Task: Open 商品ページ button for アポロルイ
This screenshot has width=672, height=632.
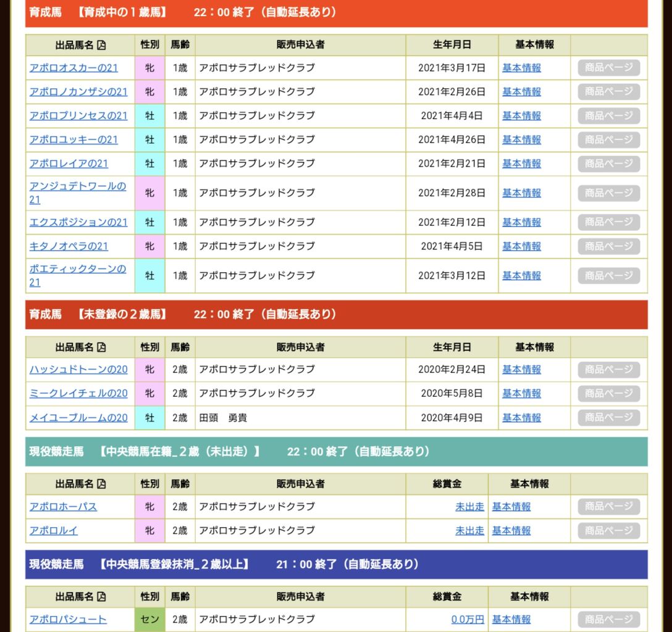Action: pos(608,531)
